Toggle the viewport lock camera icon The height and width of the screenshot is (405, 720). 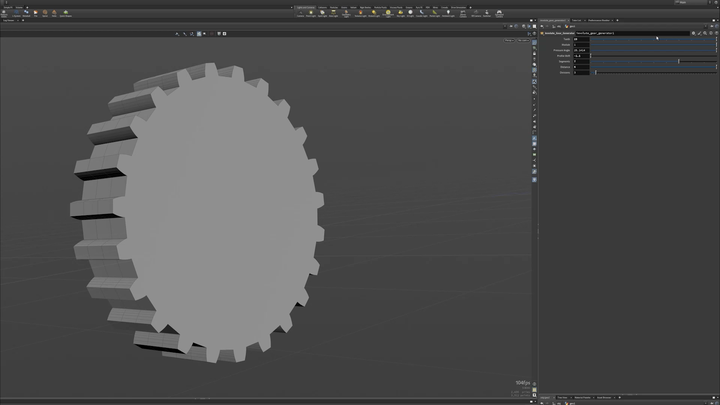pyautogui.click(x=534, y=53)
